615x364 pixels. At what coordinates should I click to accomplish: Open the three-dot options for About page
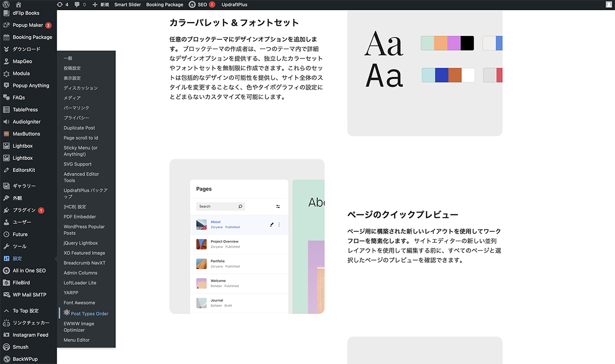coord(279,225)
